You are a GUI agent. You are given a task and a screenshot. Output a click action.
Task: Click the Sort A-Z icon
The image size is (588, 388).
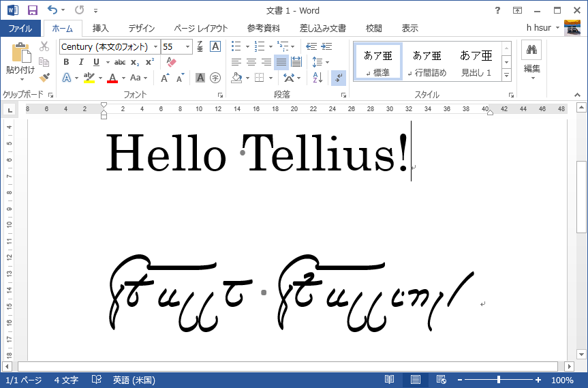pos(318,78)
